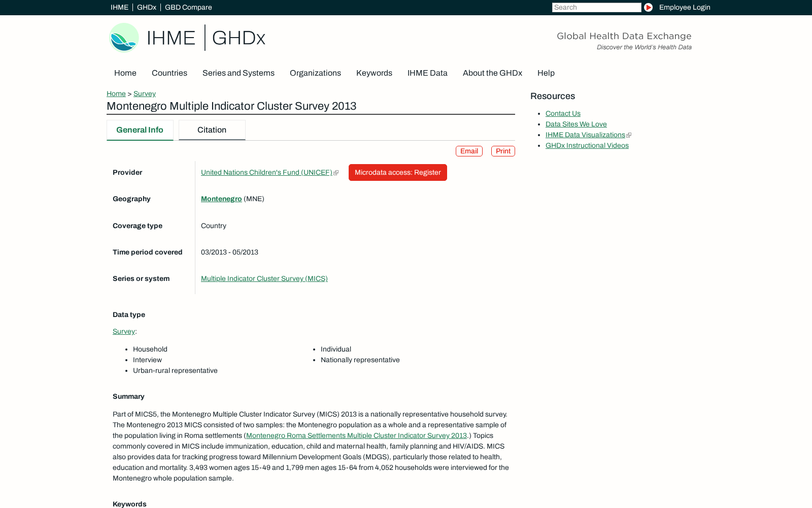The height and width of the screenshot is (508, 812).
Task: Click the Global Health Data Exchange tagline
Action: pyautogui.click(x=624, y=36)
